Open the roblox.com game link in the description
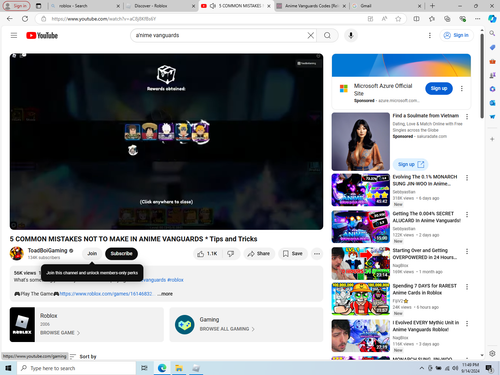This screenshot has width=500, height=375. click(106, 294)
